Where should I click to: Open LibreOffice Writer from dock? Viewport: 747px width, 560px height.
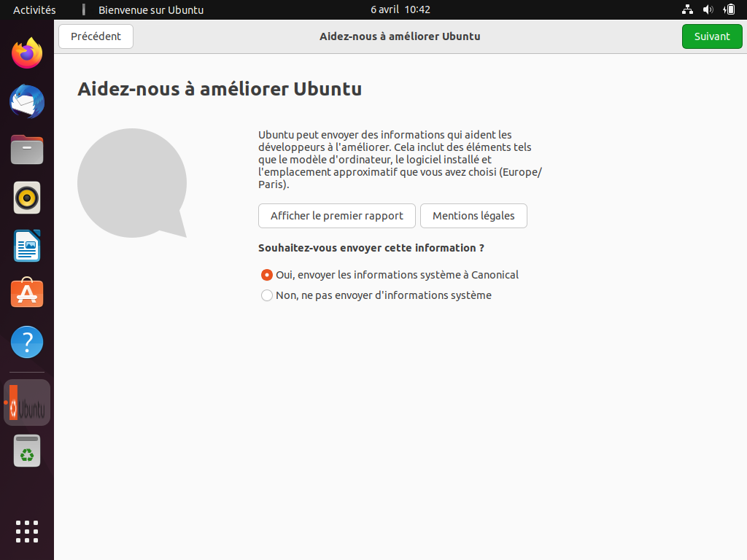(27, 246)
